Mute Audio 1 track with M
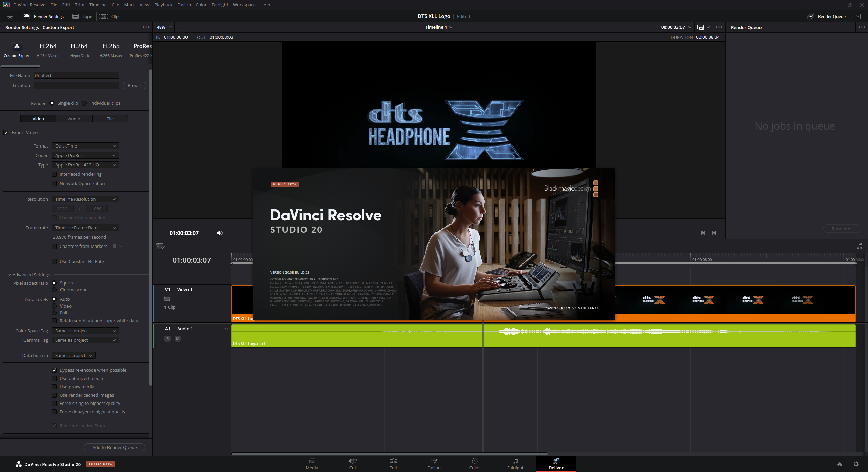Image resolution: width=868 pixels, height=472 pixels. [177, 339]
